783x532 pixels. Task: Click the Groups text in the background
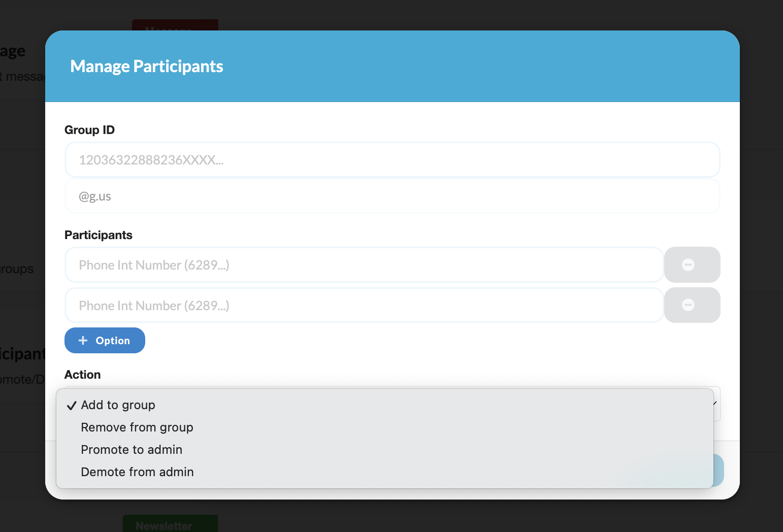(x=17, y=269)
